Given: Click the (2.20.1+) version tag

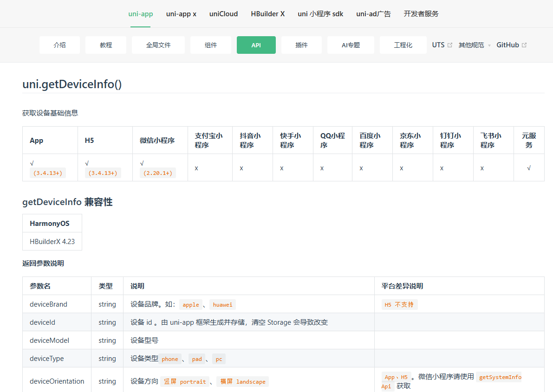Looking at the screenshot, I should coord(158,173).
